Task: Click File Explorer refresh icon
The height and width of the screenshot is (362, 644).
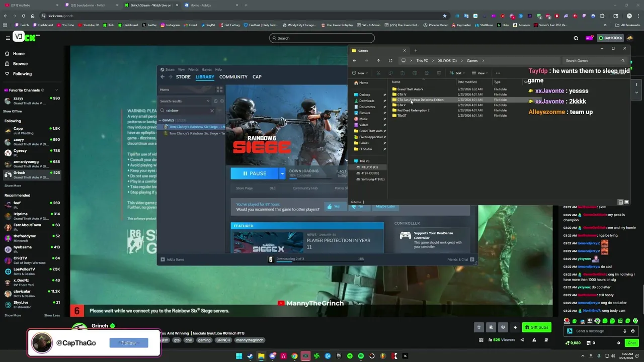Action: click(390, 61)
